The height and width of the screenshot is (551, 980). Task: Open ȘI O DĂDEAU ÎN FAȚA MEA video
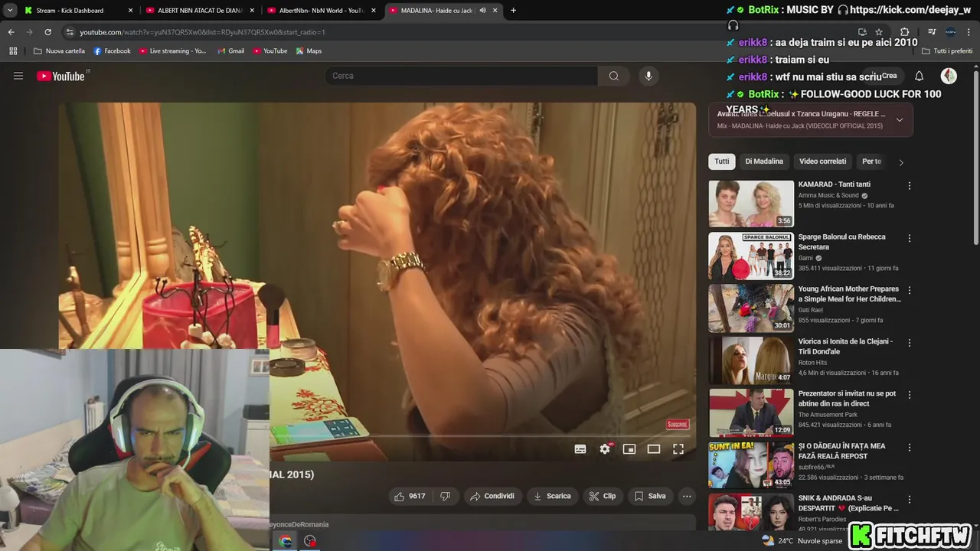tap(751, 464)
